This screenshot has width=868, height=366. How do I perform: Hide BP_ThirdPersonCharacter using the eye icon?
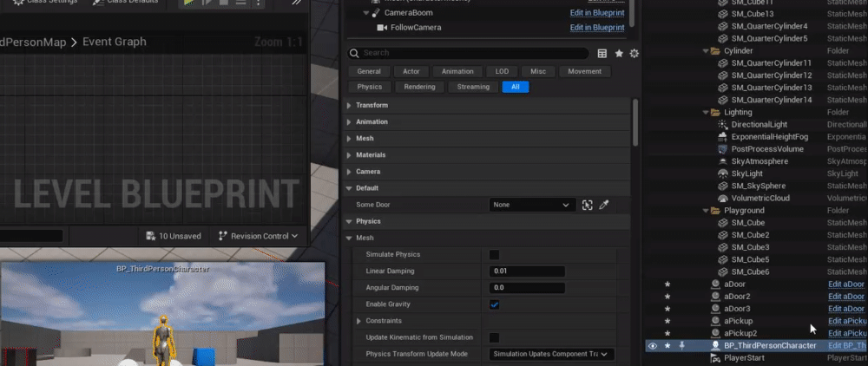(x=652, y=345)
